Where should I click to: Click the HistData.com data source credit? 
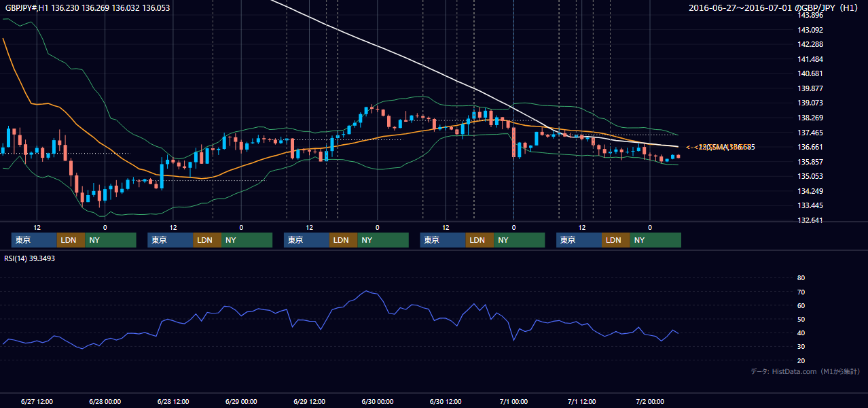pyautogui.click(x=806, y=371)
